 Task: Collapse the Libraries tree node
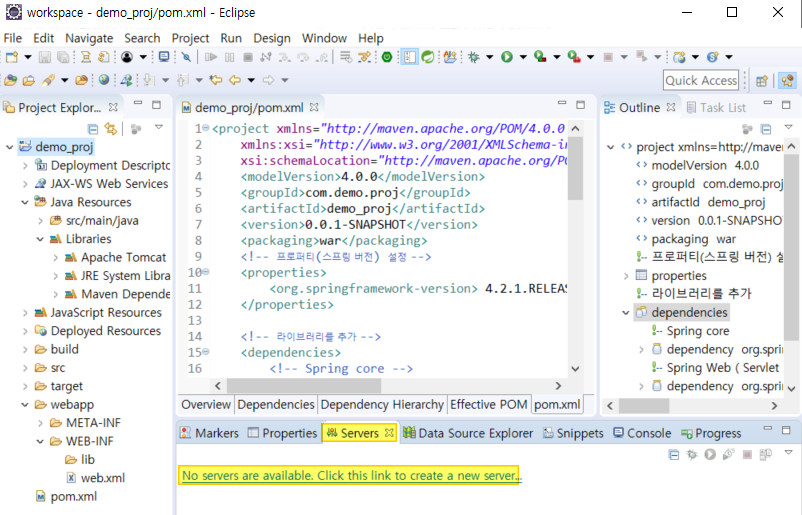pyautogui.click(x=40, y=239)
